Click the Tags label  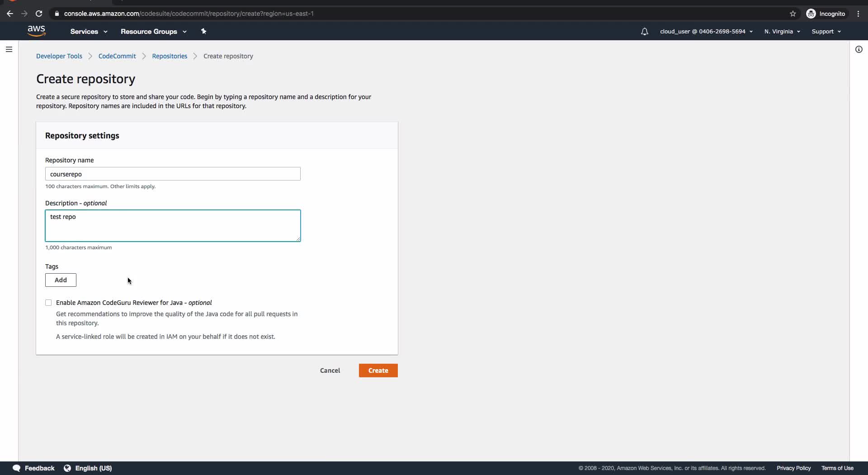pyautogui.click(x=52, y=266)
